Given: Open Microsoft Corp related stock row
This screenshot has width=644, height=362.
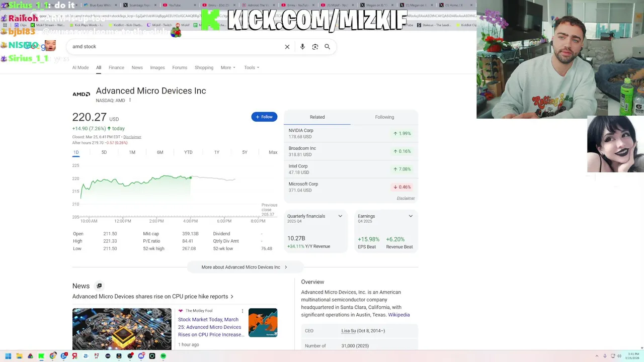Looking at the screenshot, I should pyautogui.click(x=351, y=187).
